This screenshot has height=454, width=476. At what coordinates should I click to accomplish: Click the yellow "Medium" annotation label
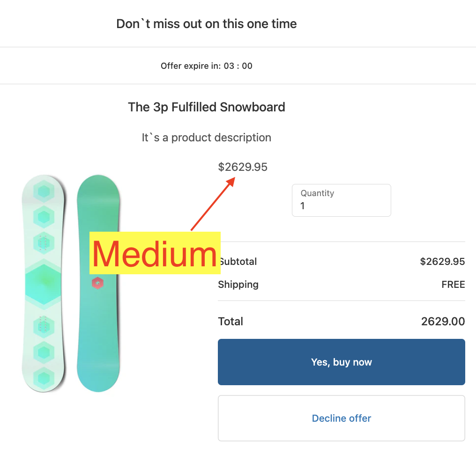[x=155, y=253]
